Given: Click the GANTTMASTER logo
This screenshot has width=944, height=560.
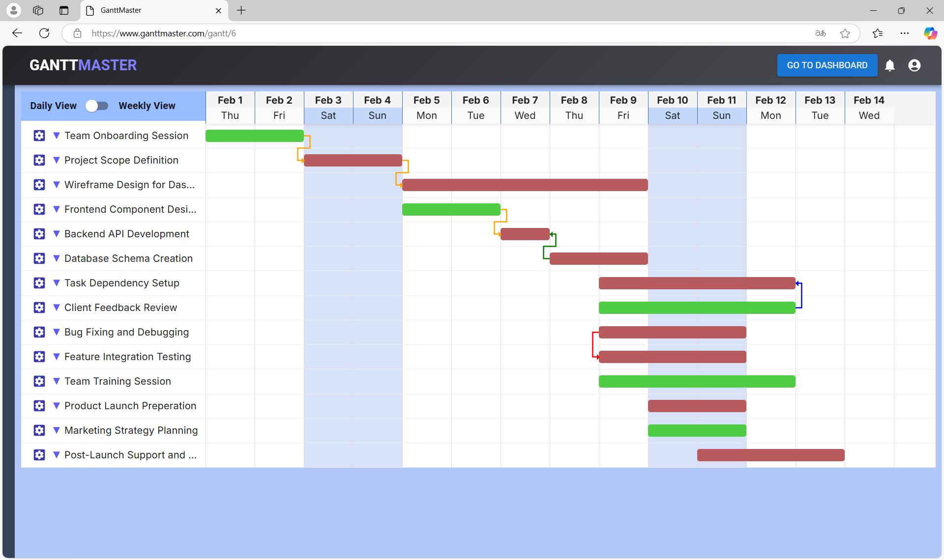Looking at the screenshot, I should click(x=83, y=65).
